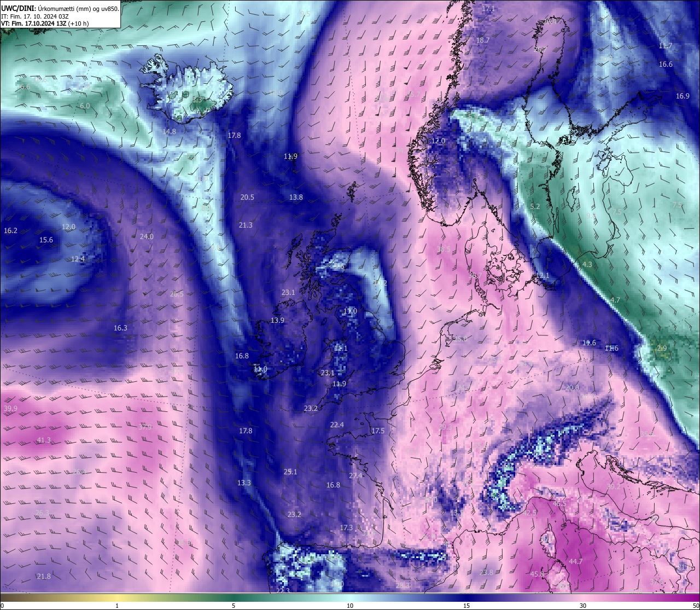The height and width of the screenshot is (610, 700).
Task: Click the 17.3 value near southwest France
Action: (x=346, y=527)
